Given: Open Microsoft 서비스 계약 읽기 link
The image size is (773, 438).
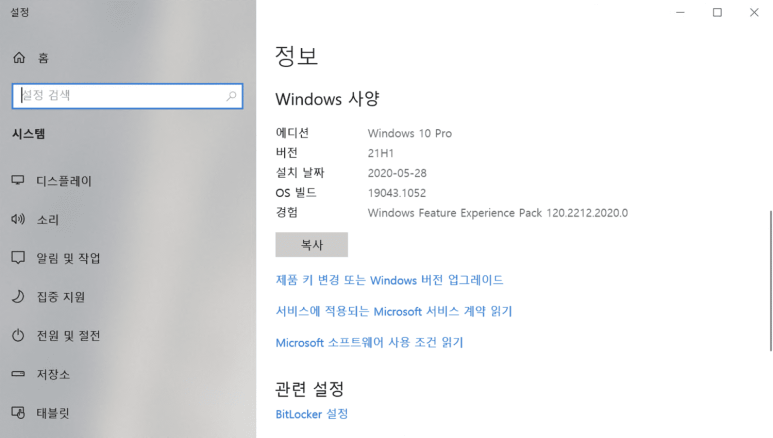Looking at the screenshot, I should tap(394, 311).
